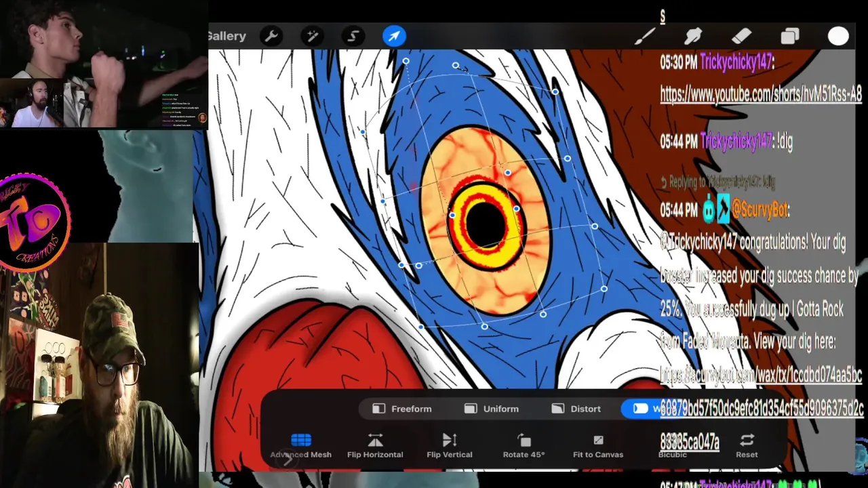Select the Smudge finger tool
Viewport: 868px width, 488px height.
693,36
